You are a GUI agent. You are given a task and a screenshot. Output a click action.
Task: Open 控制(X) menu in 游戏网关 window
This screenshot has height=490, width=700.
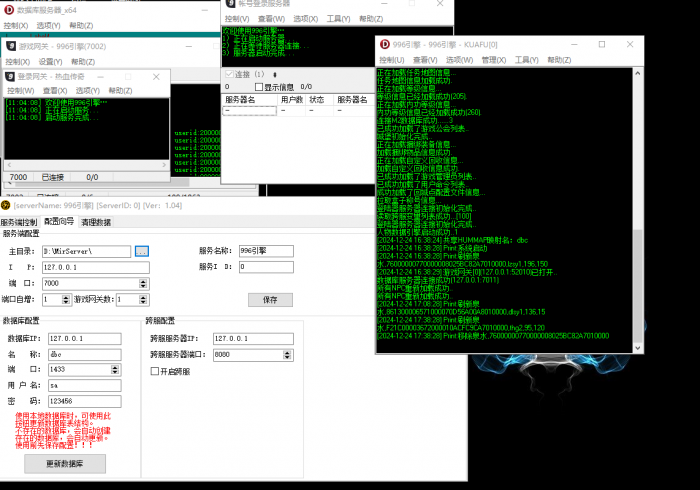point(17,62)
